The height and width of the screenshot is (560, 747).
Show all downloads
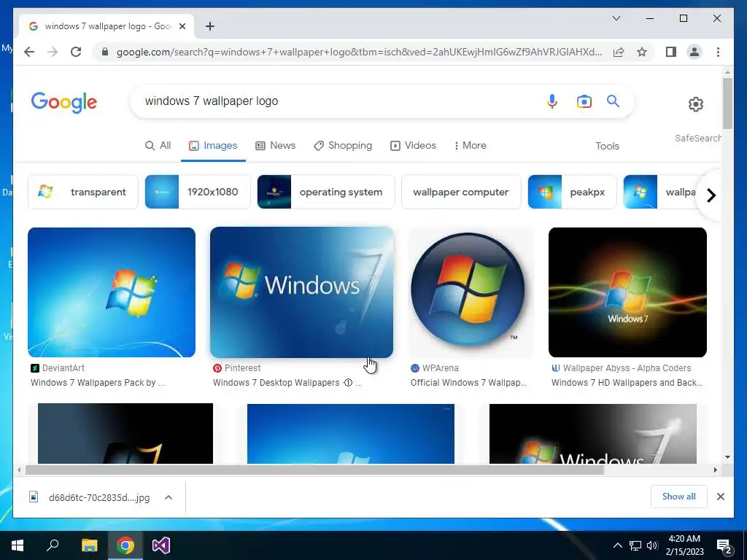click(x=678, y=497)
